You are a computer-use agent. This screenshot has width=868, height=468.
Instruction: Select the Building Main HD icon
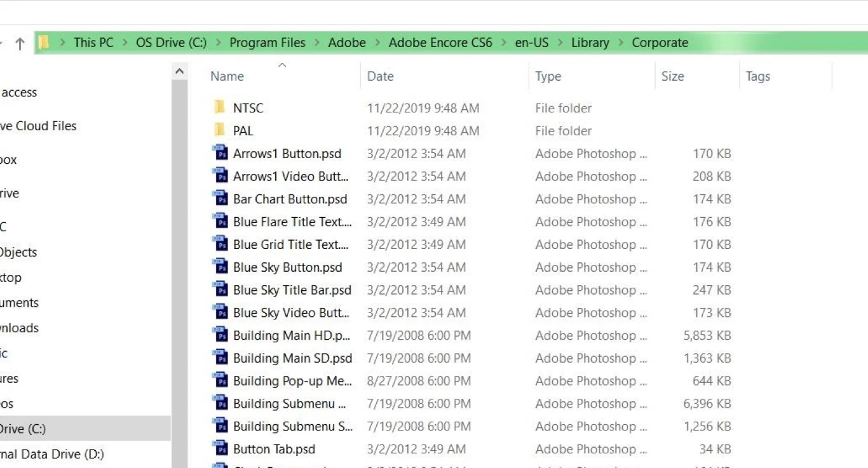(x=220, y=335)
